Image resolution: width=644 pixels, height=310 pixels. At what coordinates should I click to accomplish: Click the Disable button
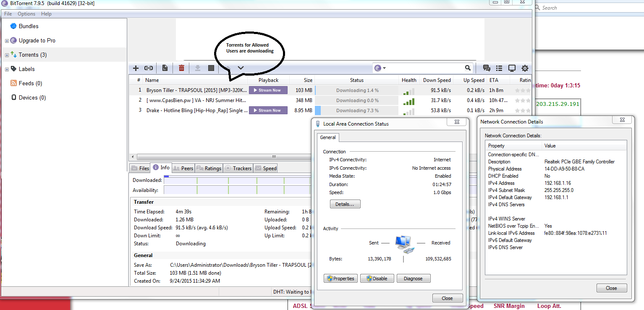coord(377,278)
